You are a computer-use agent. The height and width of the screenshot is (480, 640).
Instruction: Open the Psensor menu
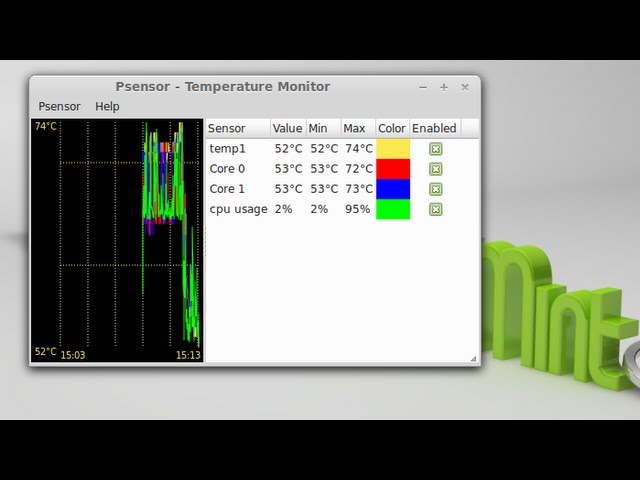(x=59, y=106)
